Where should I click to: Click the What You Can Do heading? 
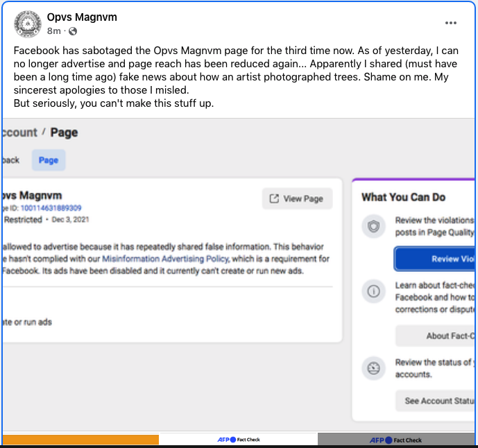coord(404,197)
